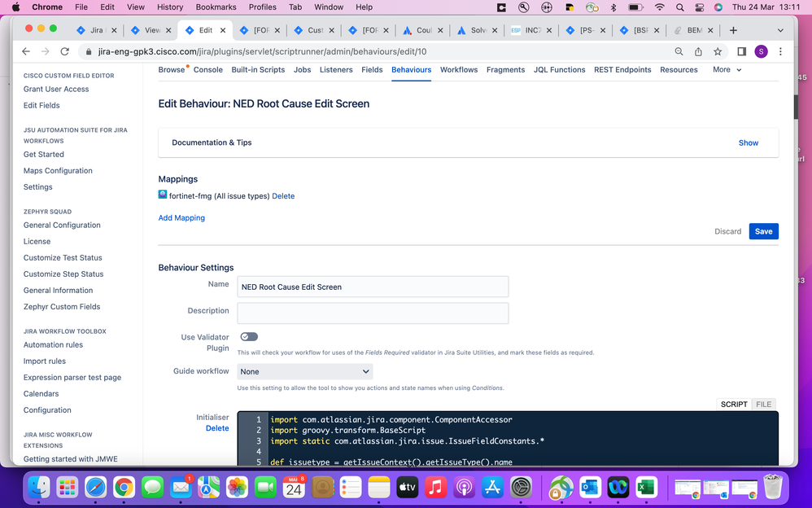Open the REST Endpoints tab

(622, 69)
